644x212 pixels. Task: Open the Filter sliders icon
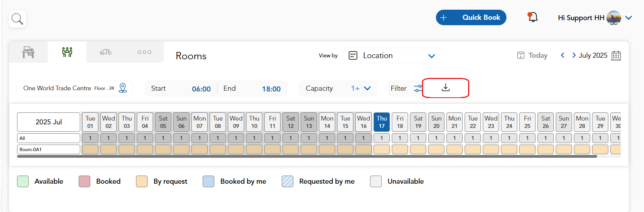[x=418, y=88]
